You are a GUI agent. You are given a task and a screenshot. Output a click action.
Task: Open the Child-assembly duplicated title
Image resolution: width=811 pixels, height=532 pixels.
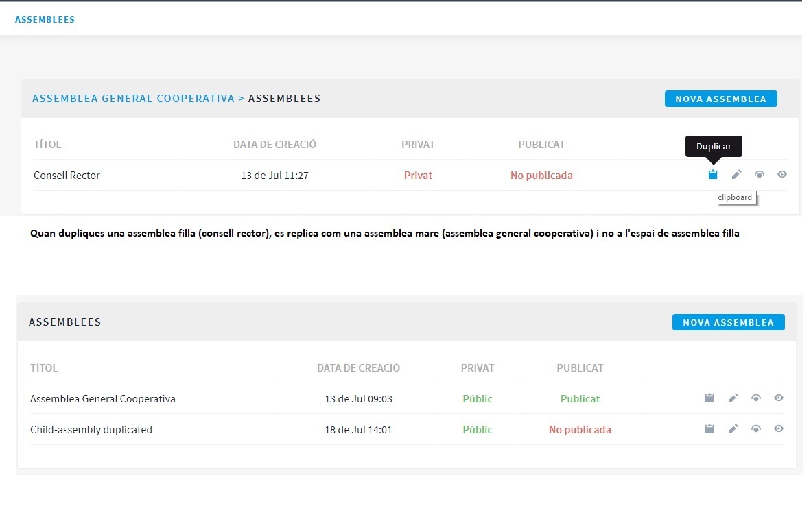91,430
